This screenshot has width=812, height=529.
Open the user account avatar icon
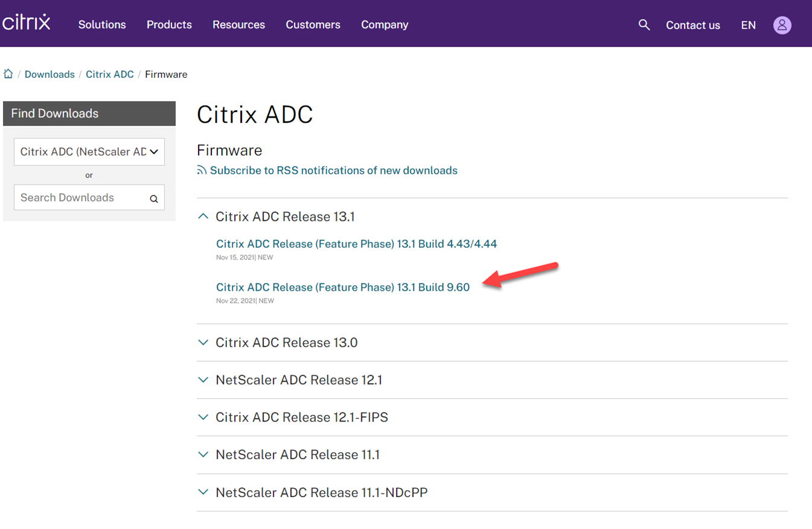point(782,25)
